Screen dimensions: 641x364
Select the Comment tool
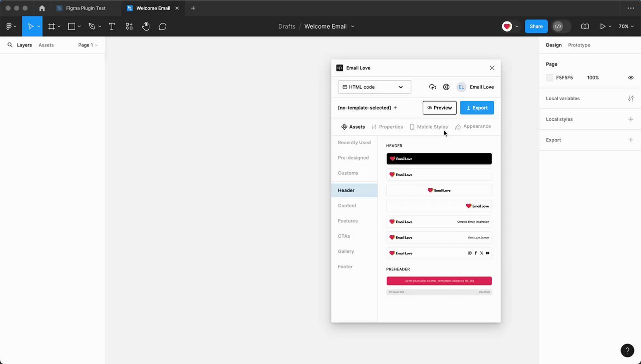(162, 27)
